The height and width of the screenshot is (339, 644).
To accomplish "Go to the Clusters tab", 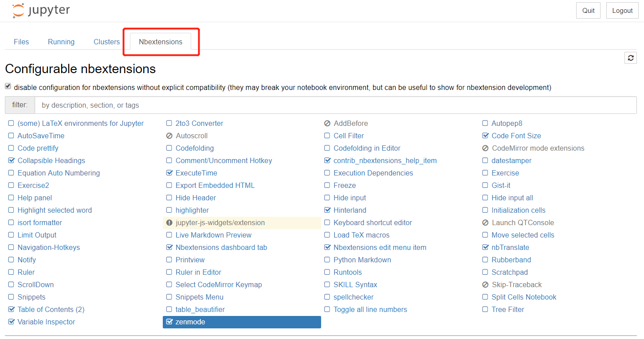I will [x=106, y=42].
